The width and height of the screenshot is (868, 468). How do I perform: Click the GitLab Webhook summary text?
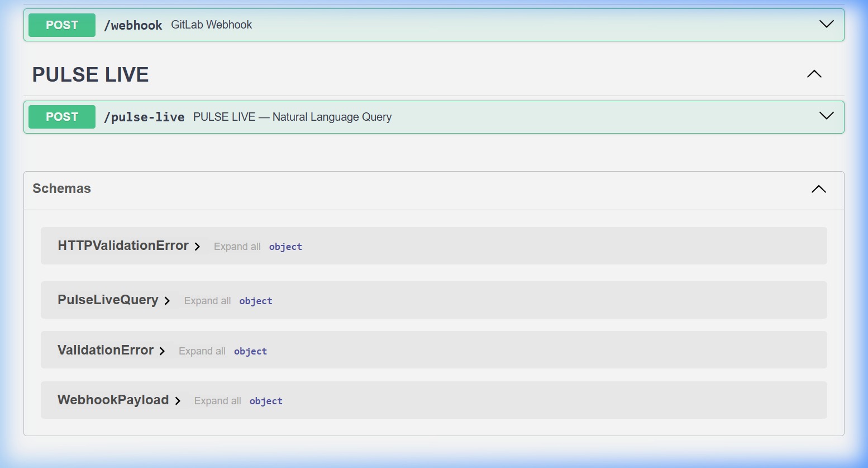211,25
